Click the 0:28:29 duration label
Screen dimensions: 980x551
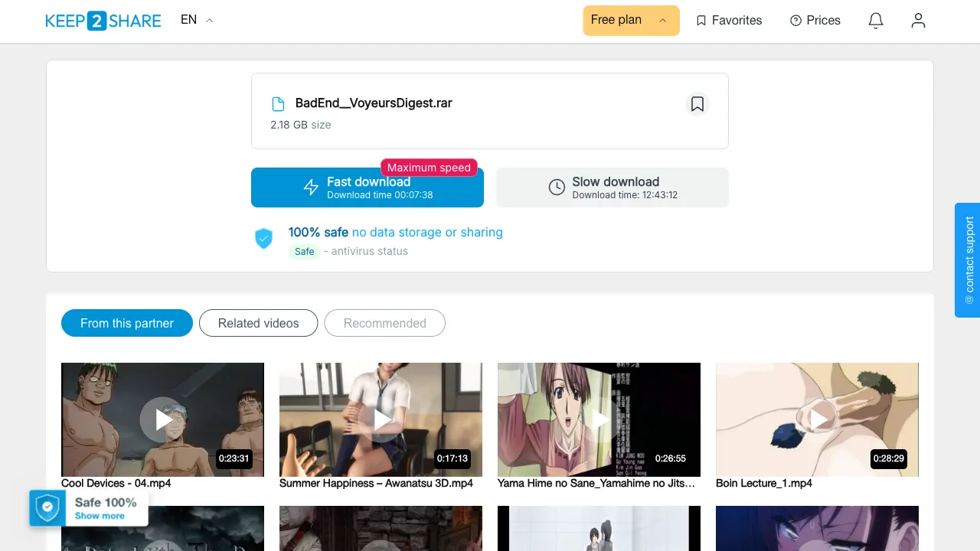tap(889, 458)
